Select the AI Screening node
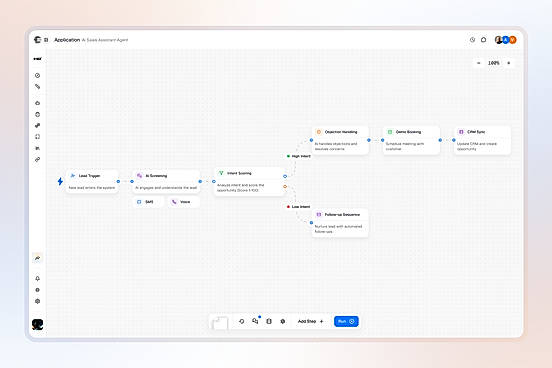This screenshot has width=552, height=368. (x=166, y=181)
